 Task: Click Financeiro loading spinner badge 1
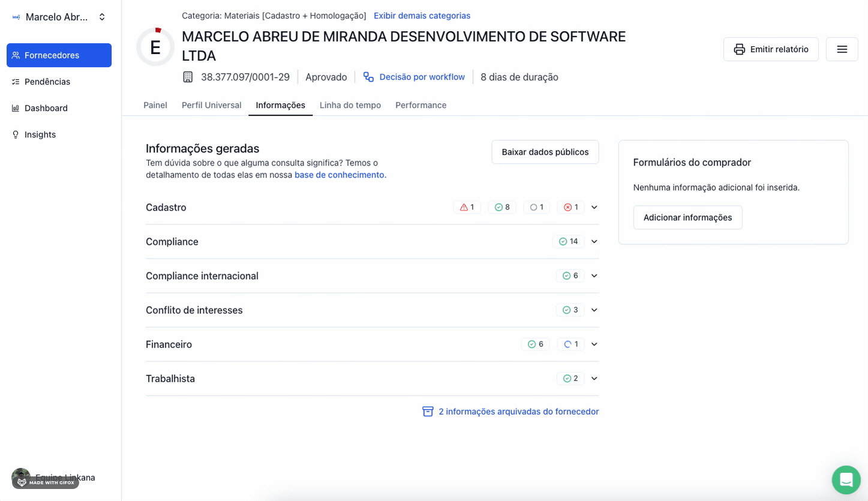(571, 344)
